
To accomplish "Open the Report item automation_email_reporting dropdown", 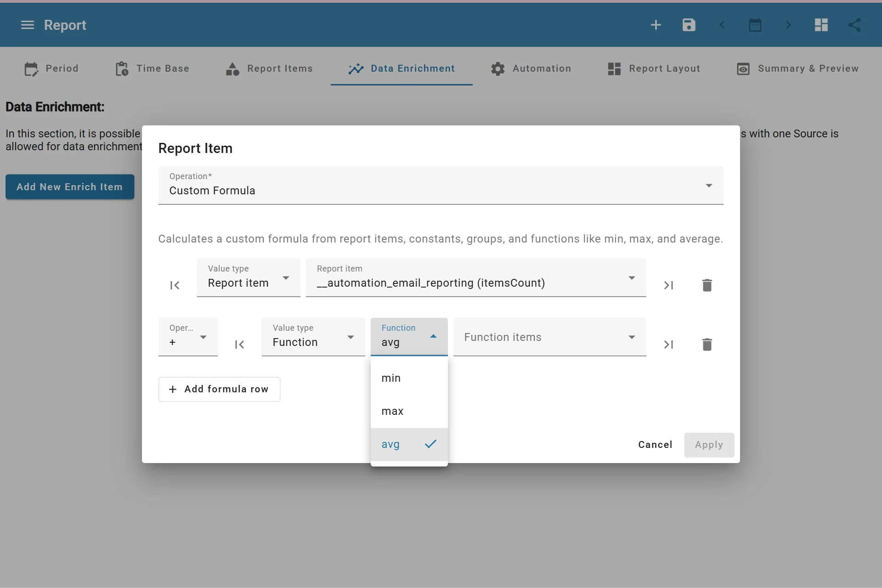I will pos(476,278).
